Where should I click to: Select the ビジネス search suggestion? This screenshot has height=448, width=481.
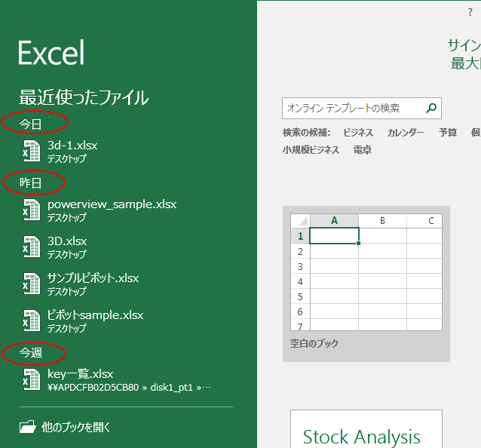(358, 133)
